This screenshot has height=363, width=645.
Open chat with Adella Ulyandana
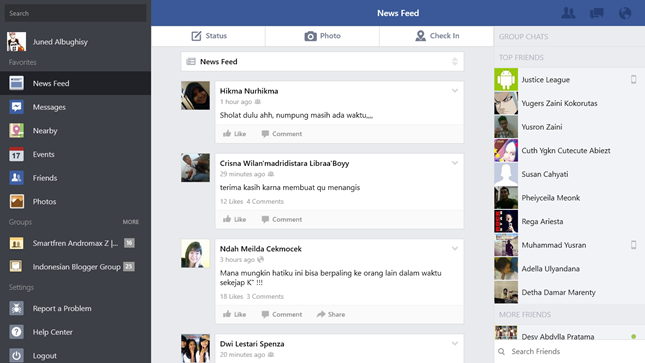(x=569, y=269)
